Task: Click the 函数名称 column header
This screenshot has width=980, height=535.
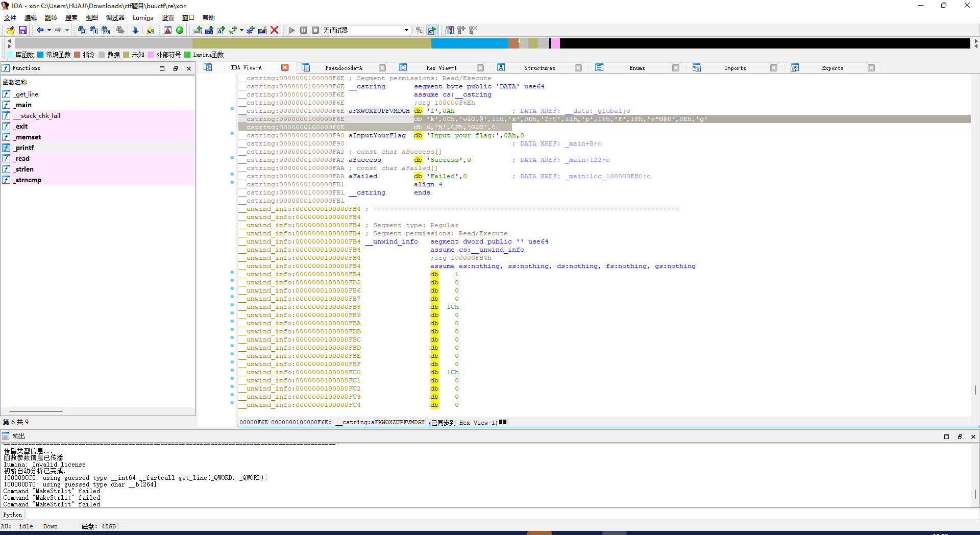Action: click(x=98, y=82)
